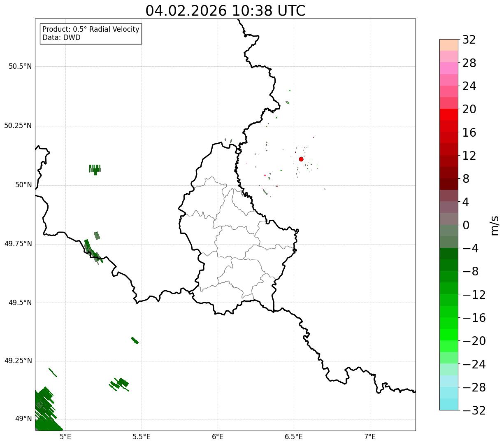
Task: Click the title '04.02.2026 10:38 UTC'
Action: pyautogui.click(x=225, y=11)
